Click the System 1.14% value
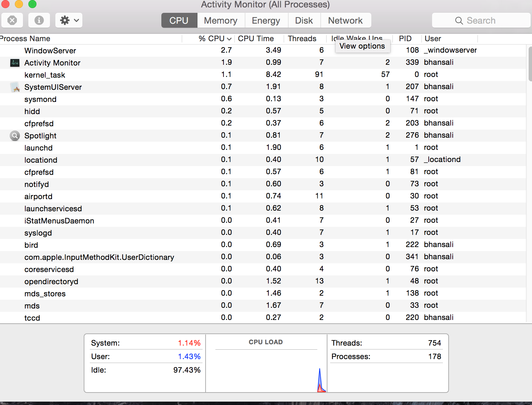Screen dimensions: 532x405 coord(189,343)
